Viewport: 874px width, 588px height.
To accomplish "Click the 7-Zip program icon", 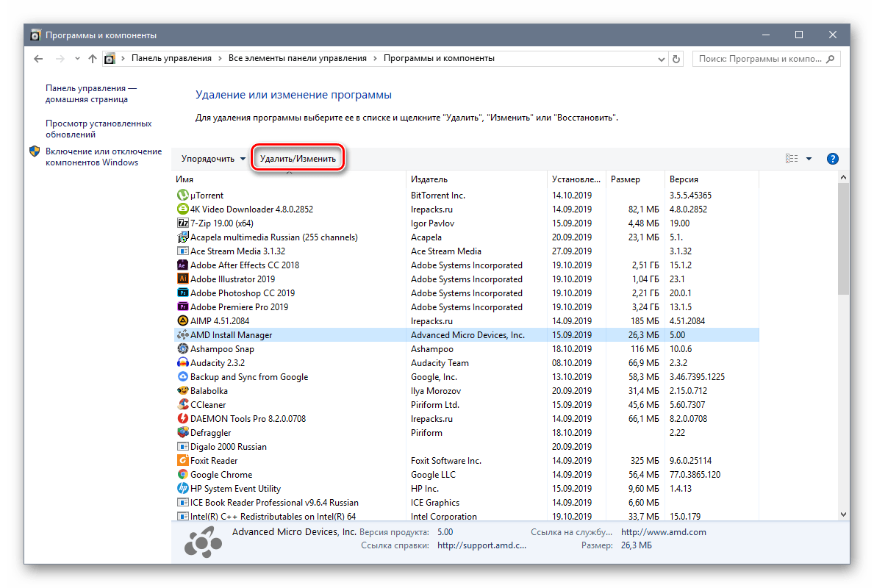I will click(182, 223).
